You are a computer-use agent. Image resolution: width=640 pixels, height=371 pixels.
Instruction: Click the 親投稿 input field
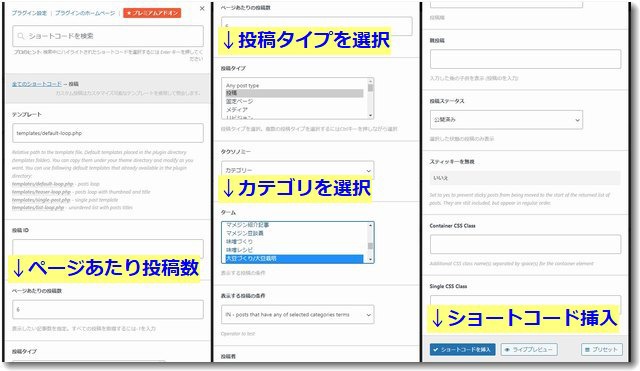525,59
